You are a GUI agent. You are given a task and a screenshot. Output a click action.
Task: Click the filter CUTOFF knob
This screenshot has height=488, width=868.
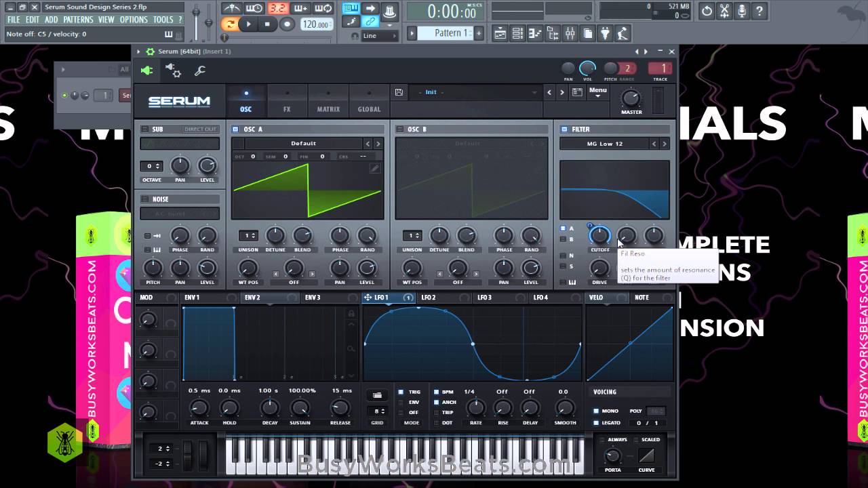pos(599,236)
